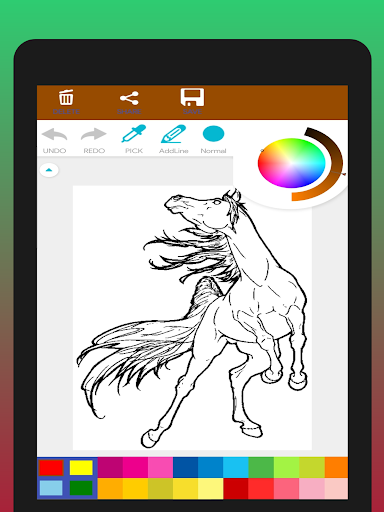
Task: Choose the lighter pink swatch beside the dark blue
Action: [x=160, y=467]
